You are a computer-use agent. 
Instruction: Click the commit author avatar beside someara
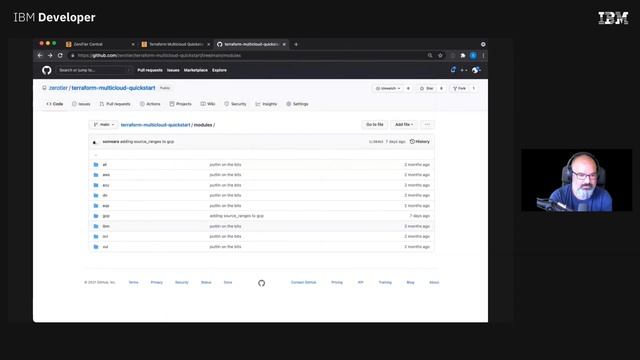(x=95, y=142)
